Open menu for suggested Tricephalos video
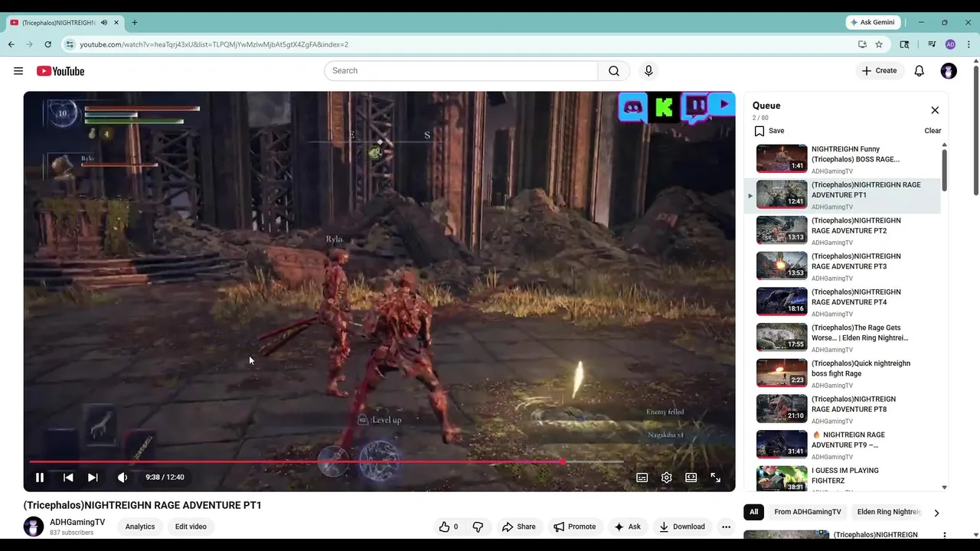 [944, 536]
